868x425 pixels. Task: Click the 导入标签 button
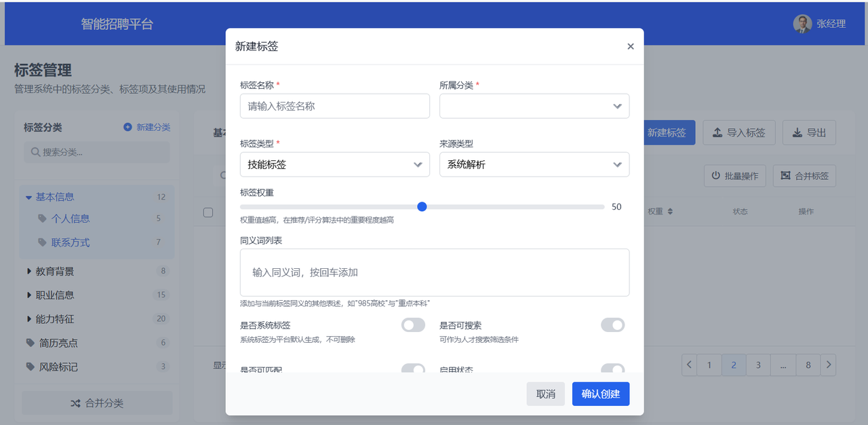point(738,132)
